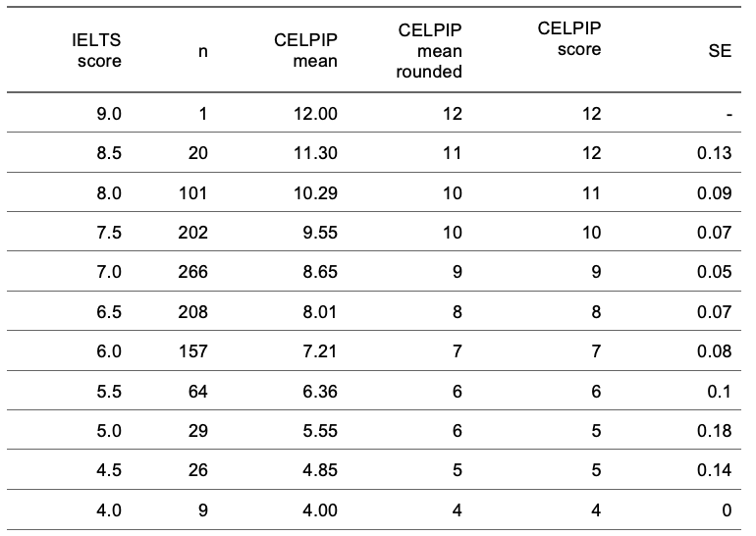Select the SE value 0.08

tap(715, 350)
